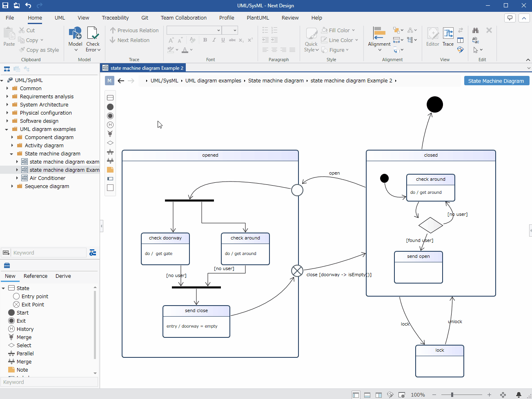Toggle the bottom pane layout in status bar
Viewport: 532px width, 399px height.
(x=367, y=395)
